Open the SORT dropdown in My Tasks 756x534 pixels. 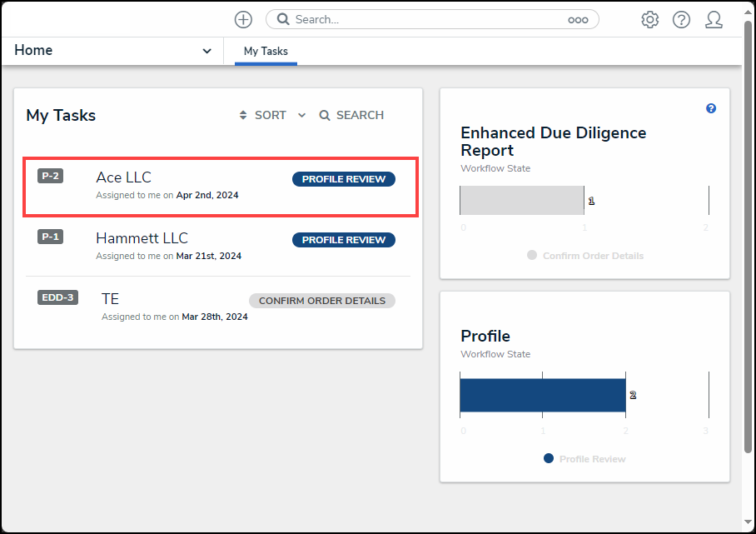270,115
